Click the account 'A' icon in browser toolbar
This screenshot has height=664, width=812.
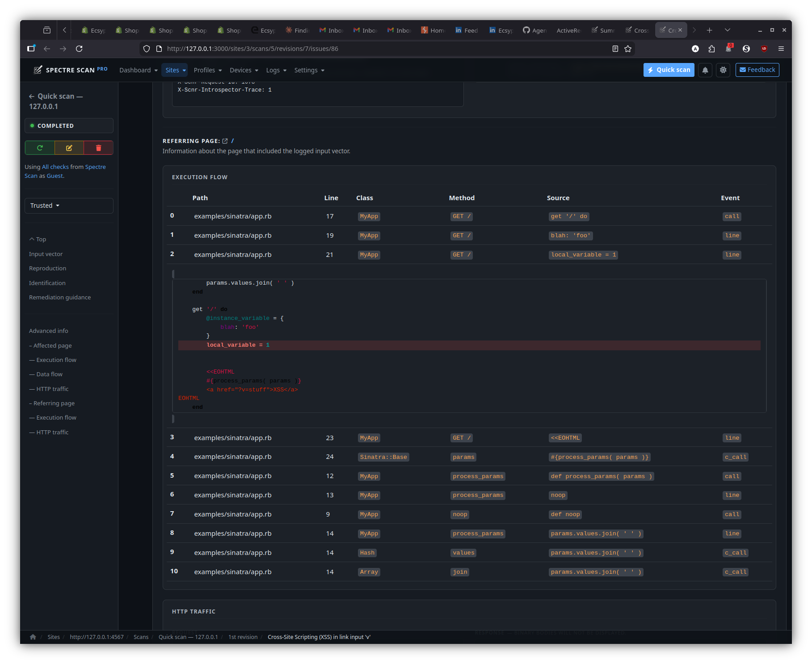click(x=695, y=49)
